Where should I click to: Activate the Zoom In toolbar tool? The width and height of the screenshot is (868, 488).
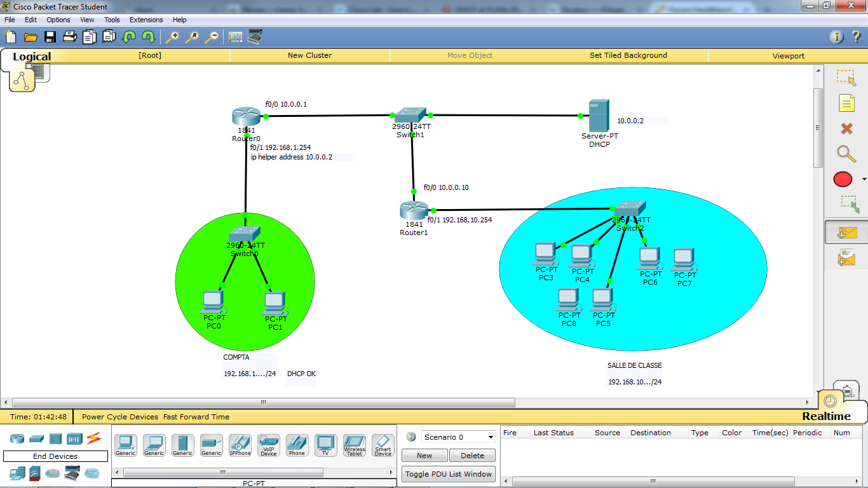[x=171, y=37]
